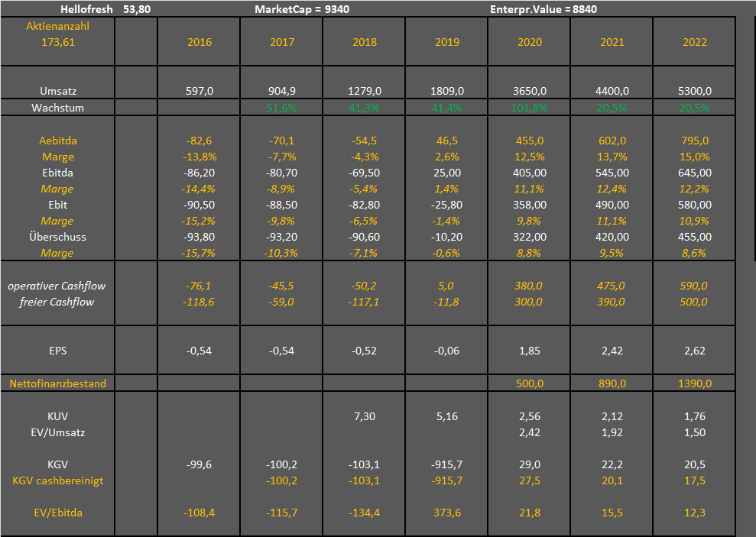
Task: Select the 2019 column header
Action: click(x=447, y=42)
